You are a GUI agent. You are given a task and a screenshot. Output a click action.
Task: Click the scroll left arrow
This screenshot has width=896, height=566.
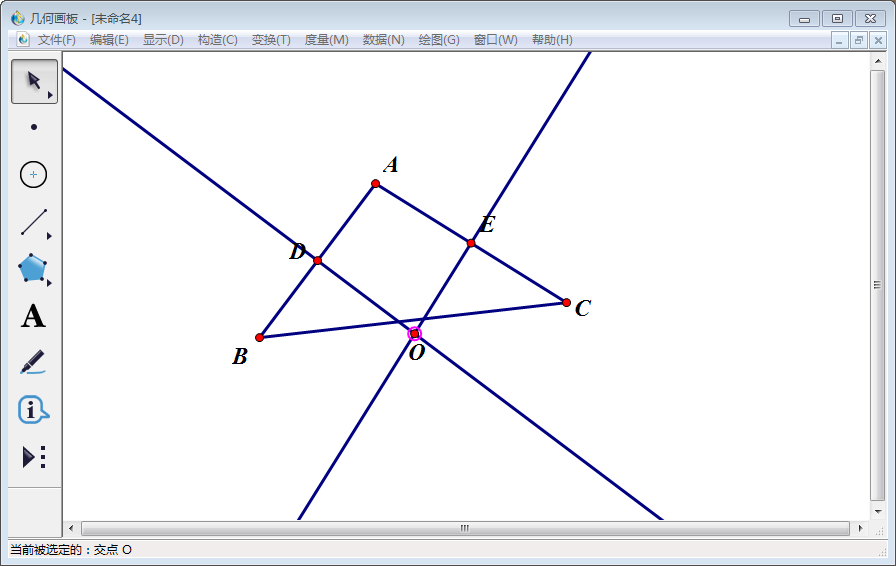[71, 528]
